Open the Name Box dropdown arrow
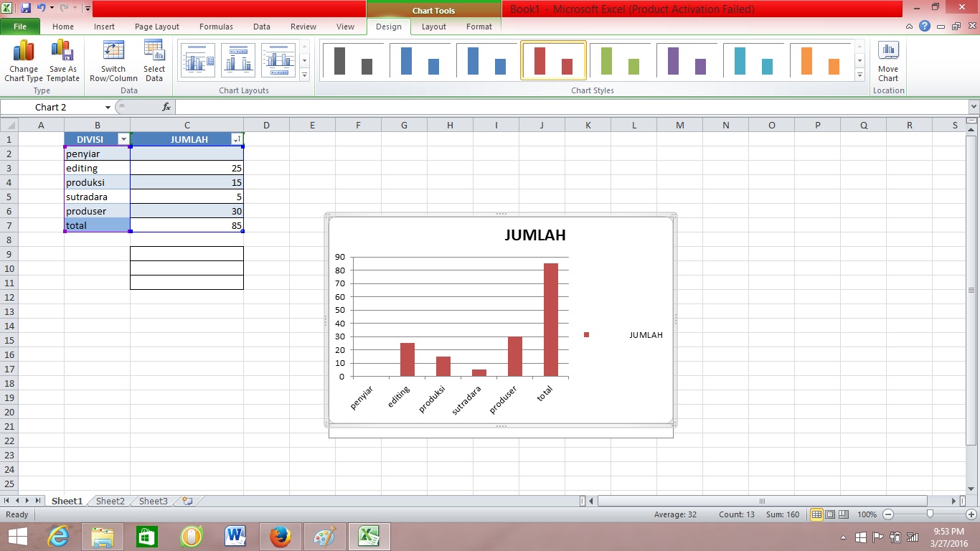 point(107,105)
